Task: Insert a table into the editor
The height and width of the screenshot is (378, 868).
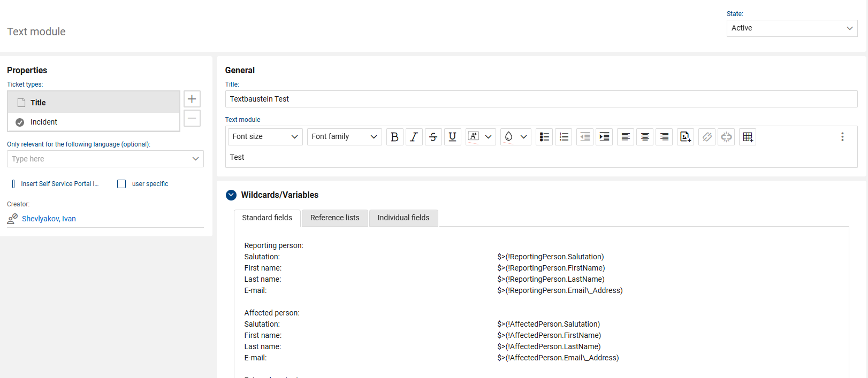Action: pyautogui.click(x=748, y=137)
